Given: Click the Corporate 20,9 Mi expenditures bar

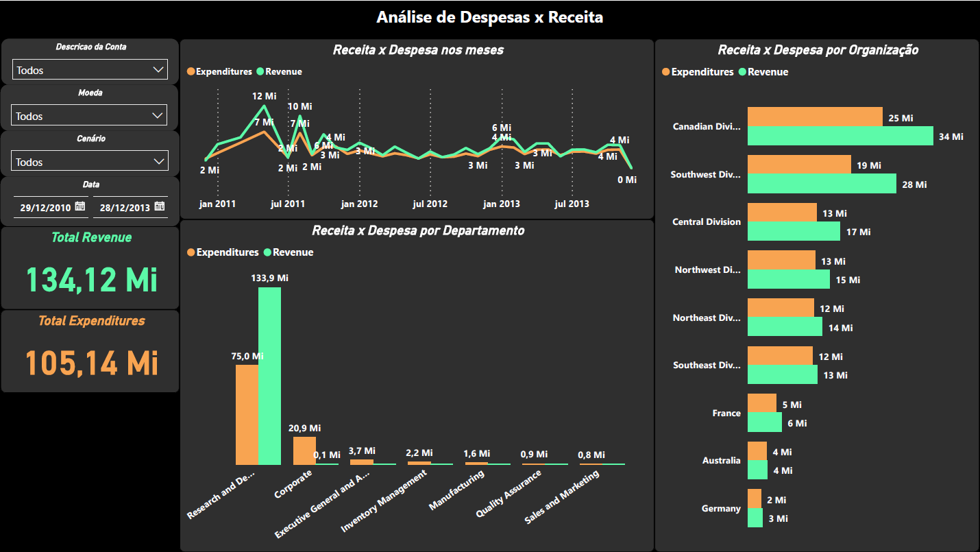Looking at the screenshot, I should [304, 451].
